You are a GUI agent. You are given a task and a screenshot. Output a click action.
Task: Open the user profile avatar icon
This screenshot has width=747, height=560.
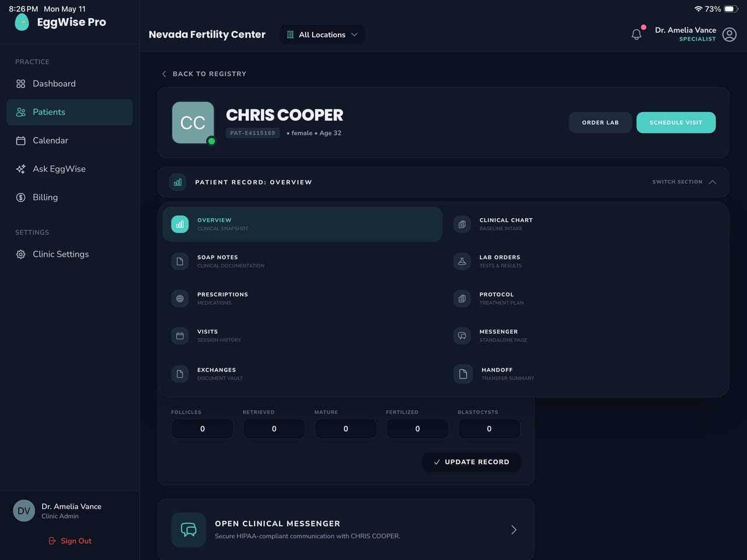[729, 34]
